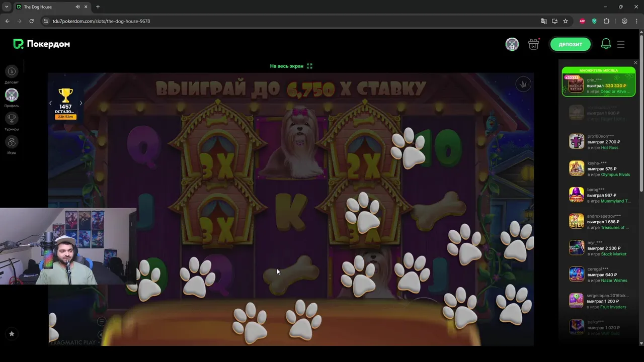Click На весь экран fullscreen link
This screenshot has height=362, width=644.
click(287, 66)
